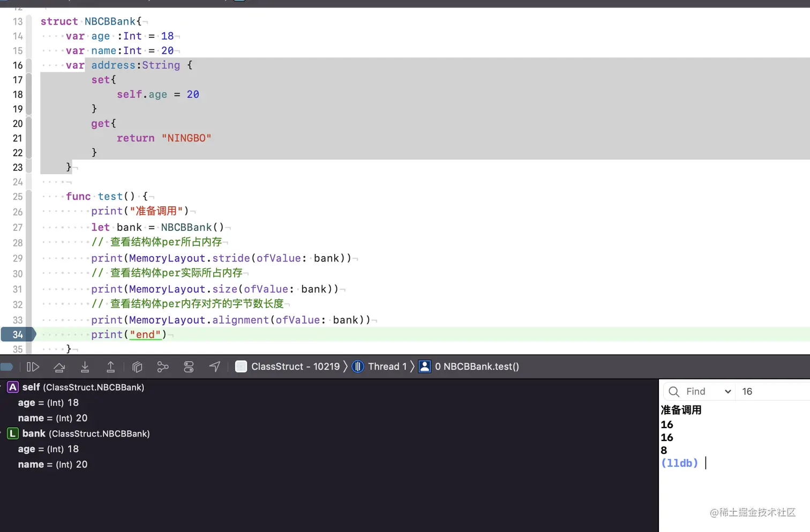Click the Step Over debug icon

(59, 367)
